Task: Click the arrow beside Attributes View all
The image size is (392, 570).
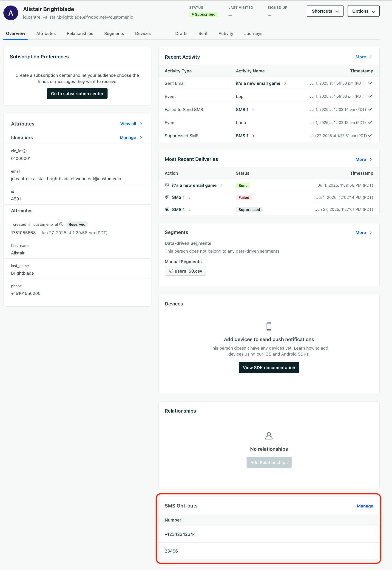Action: (141, 124)
